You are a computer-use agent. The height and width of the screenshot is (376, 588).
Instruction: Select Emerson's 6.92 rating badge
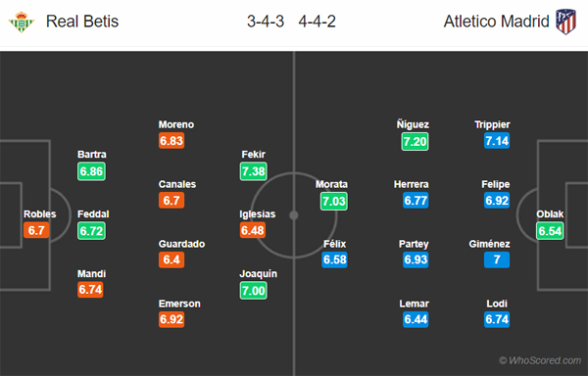point(171,319)
